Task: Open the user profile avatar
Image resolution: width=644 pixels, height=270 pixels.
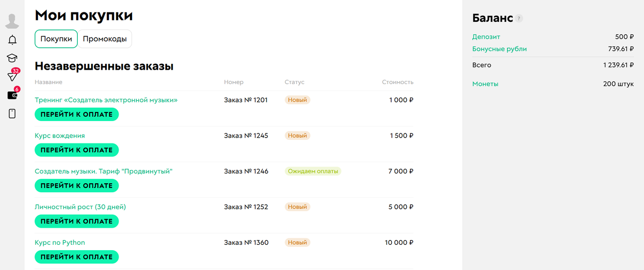Action: tap(12, 20)
